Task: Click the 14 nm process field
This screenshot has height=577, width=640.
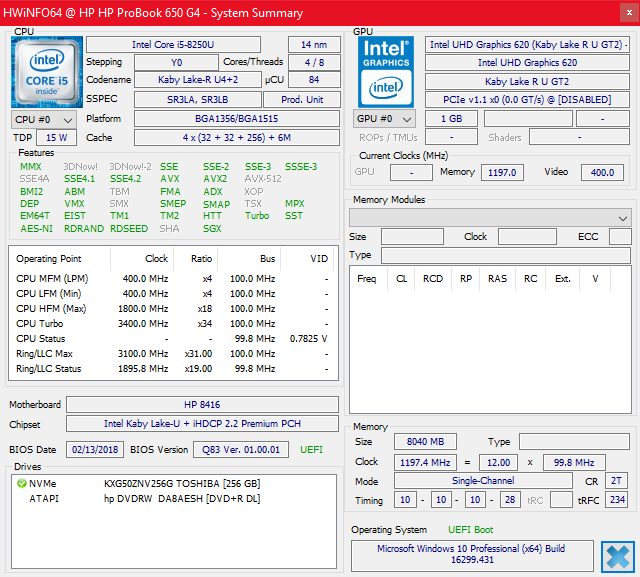Action: pyautogui.click(x=314, y=44)
